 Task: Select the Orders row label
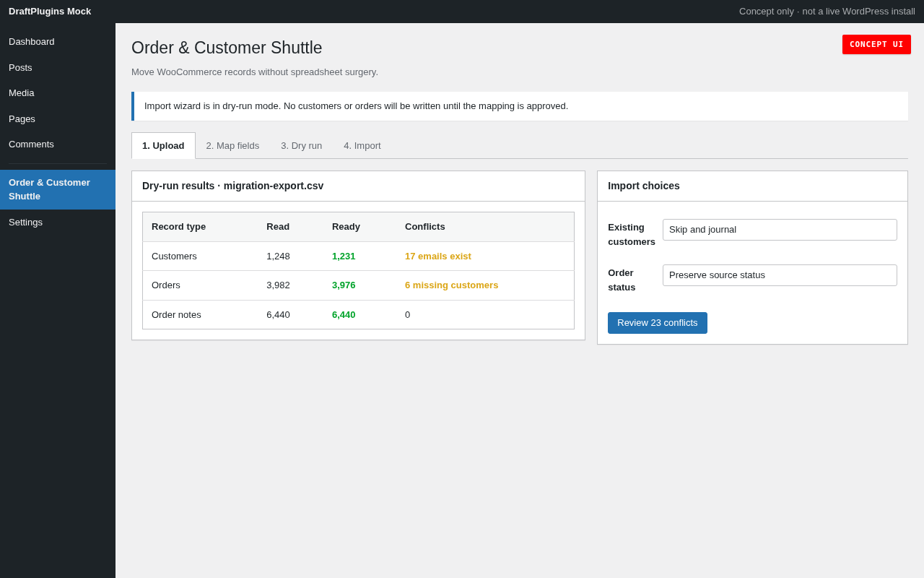(x=166, y=285)
